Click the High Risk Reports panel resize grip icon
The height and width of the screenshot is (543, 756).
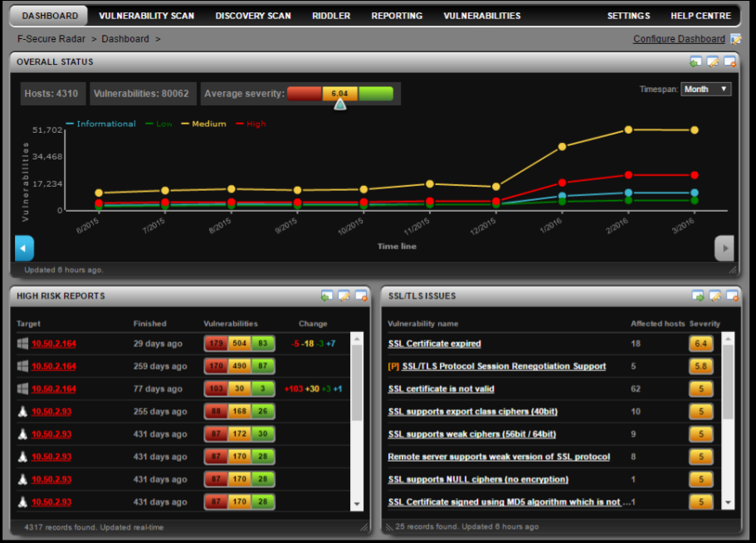[364, 527]
